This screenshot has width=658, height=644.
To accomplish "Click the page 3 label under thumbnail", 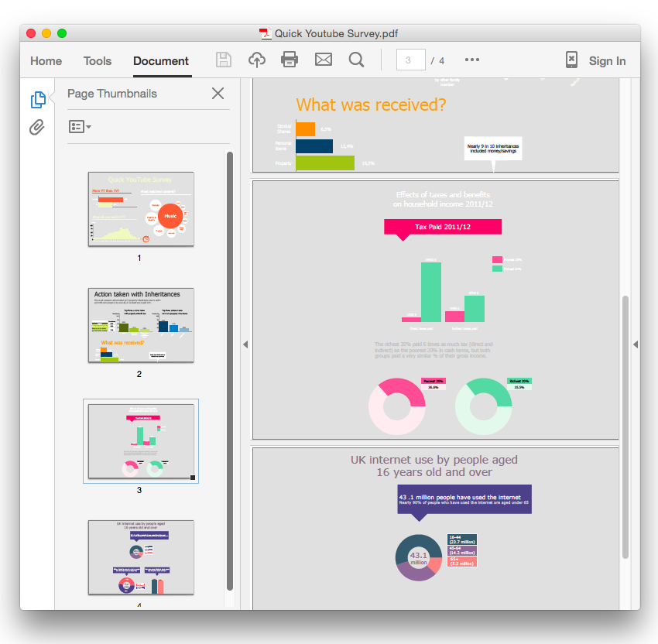I will click(x=139, y=490).
